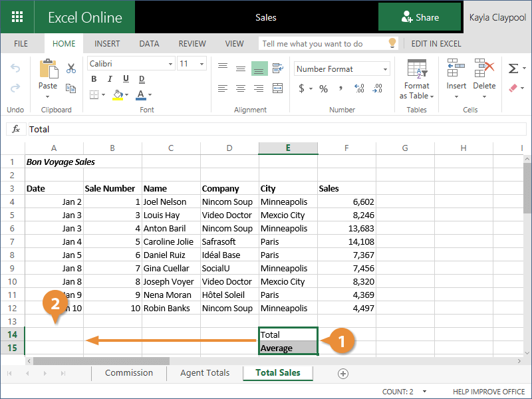Click the Paste clipboard icon

pos(48,74)
